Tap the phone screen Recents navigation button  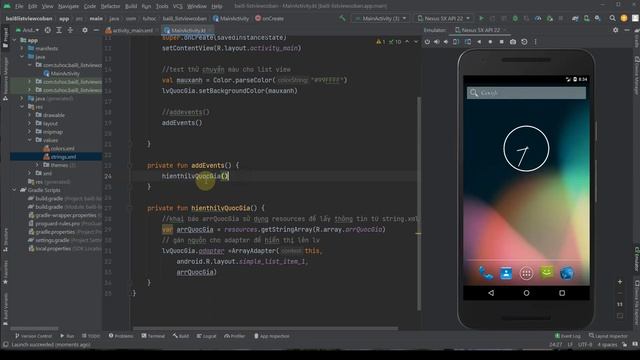click(562, 293)
